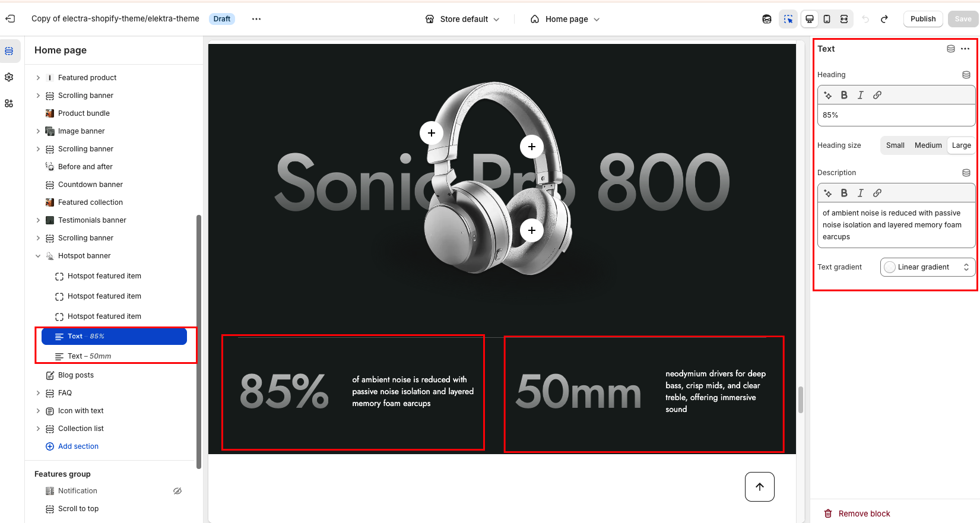Click the top hotspot plus marker on headband

click(432, 133)
